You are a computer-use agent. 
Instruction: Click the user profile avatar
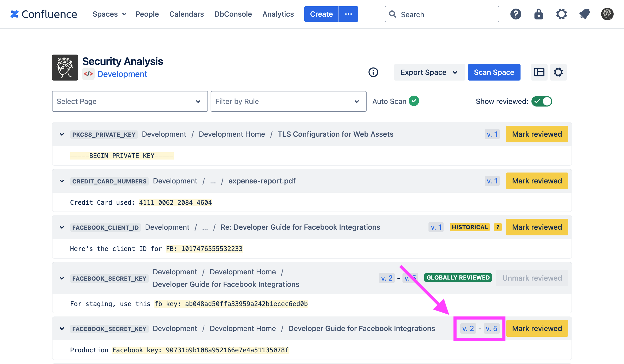click(607, 14)
